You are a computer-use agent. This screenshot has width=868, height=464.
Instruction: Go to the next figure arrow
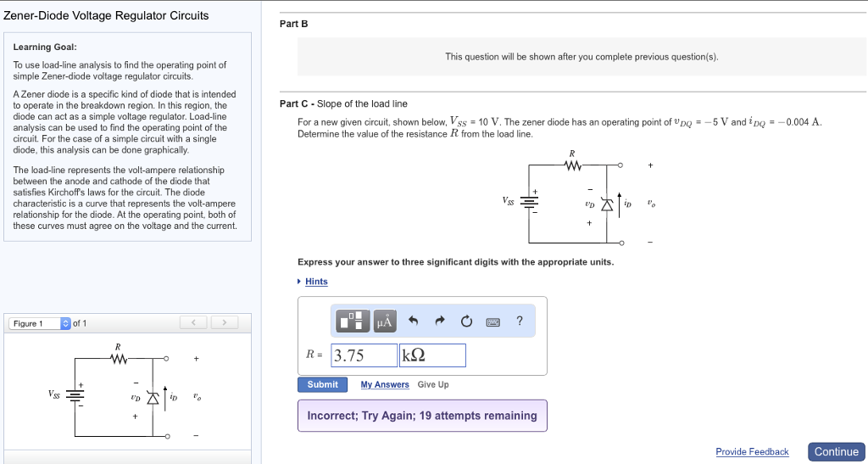click(x=224, y=323)
